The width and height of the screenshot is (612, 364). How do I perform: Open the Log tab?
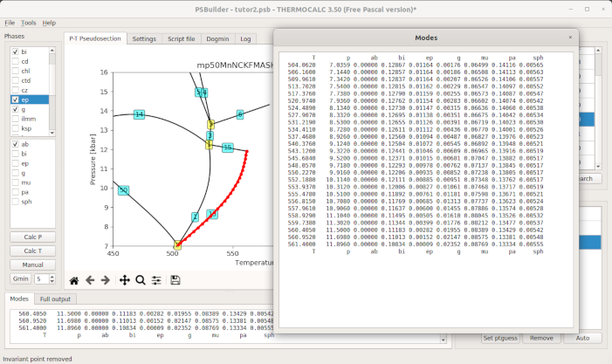point(245,39)
